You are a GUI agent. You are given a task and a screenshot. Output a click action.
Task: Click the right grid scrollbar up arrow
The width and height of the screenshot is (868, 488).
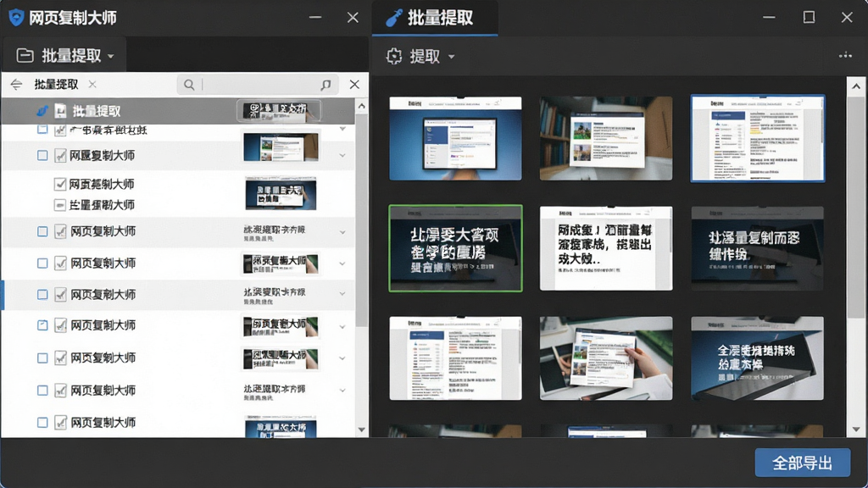click(x=856, y=87)
